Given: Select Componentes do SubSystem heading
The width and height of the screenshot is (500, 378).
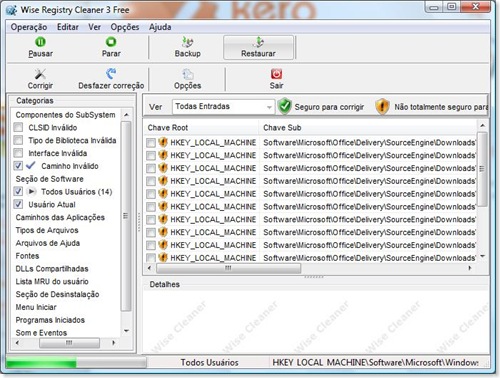Looking at the screenshot, I should point(65,115).
